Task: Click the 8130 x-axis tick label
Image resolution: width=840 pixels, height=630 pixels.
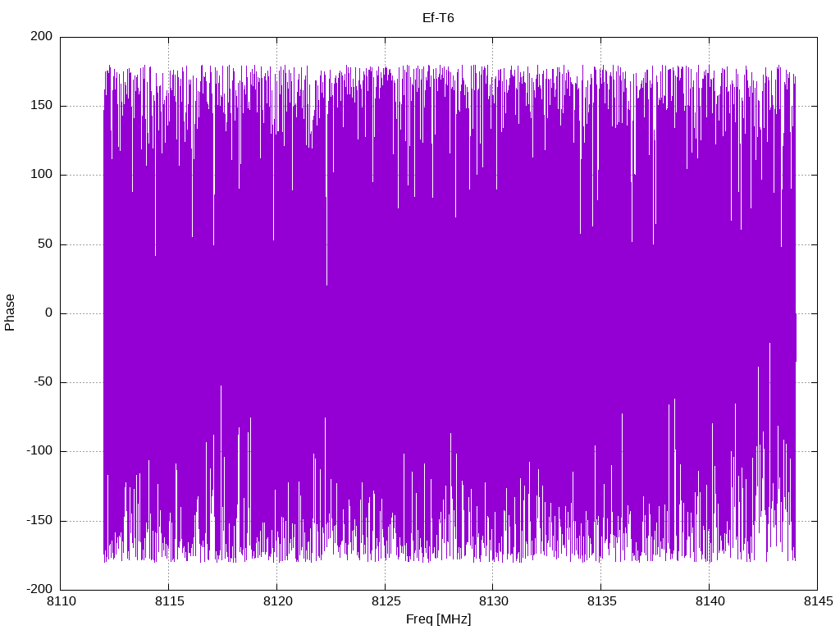Action: pyautogui.click(x=493, y=601)
